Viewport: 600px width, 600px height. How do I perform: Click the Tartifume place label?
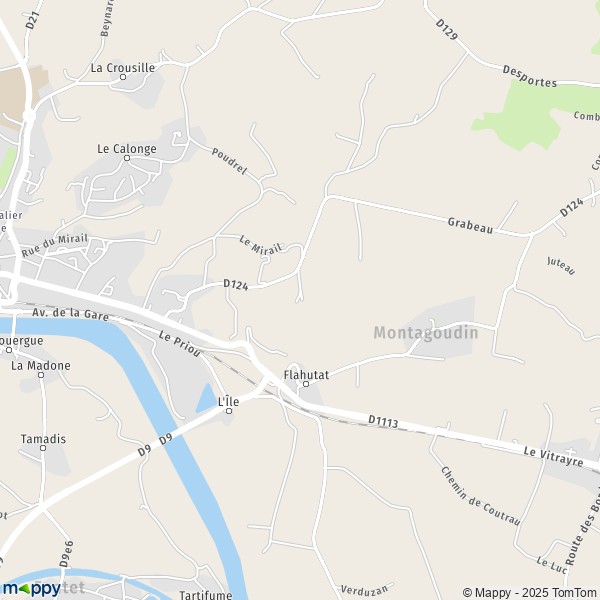coord(206,595)
